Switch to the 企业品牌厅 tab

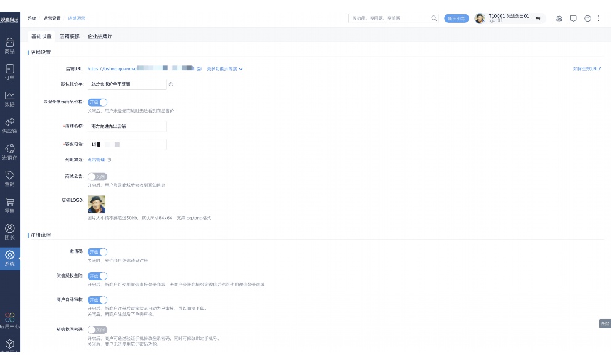[100, 36]
